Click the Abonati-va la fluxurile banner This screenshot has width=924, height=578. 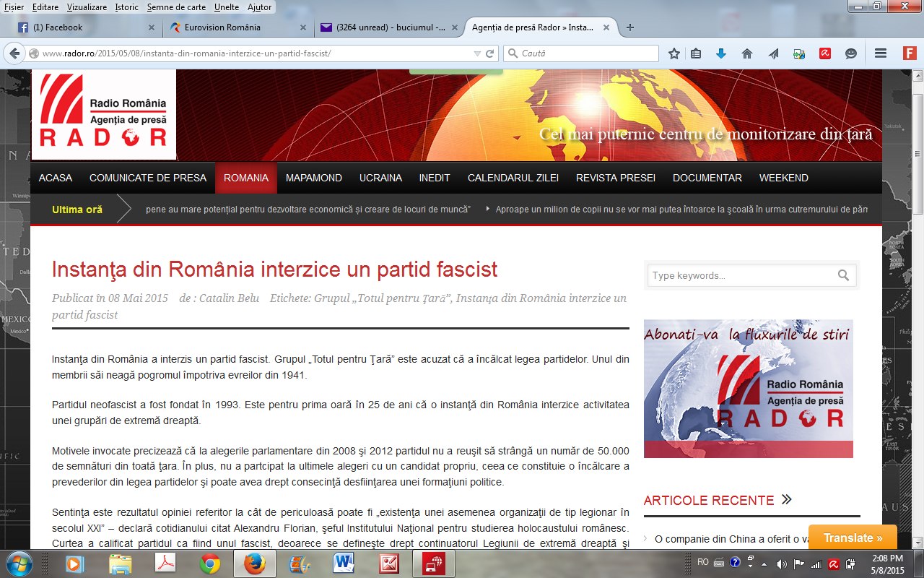[748, 389]
